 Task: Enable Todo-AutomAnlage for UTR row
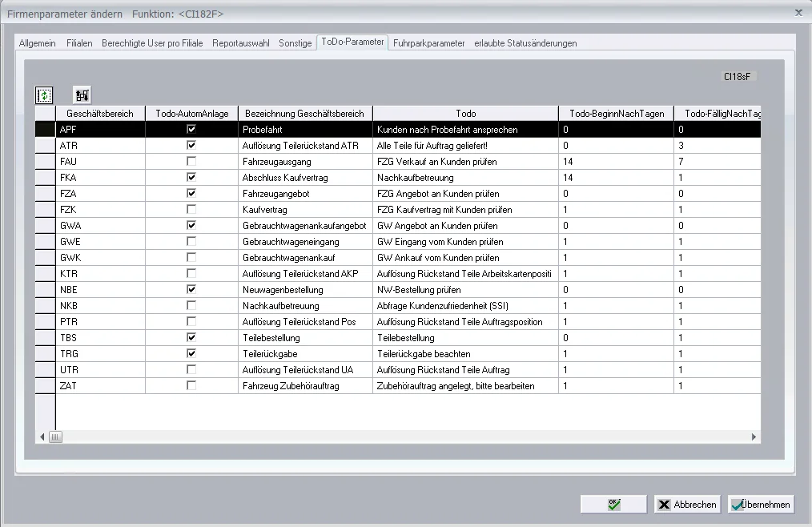click(191, 369)
